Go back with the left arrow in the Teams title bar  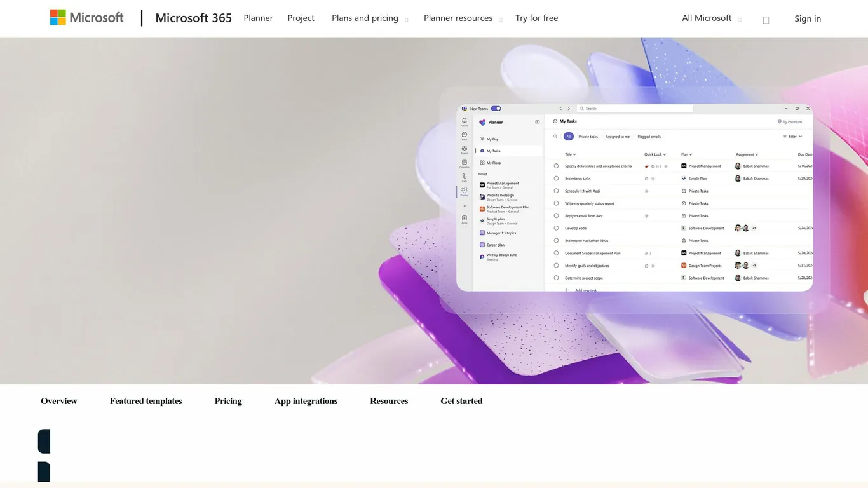(x=560, y=109)
